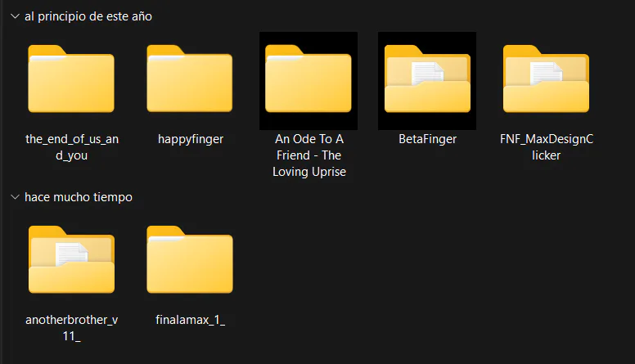The height and width of the screenshot is (364, 635).
Task: Click the 'finalamax_1_' name label
Action: pyautogui.click(x=190, y=320)
